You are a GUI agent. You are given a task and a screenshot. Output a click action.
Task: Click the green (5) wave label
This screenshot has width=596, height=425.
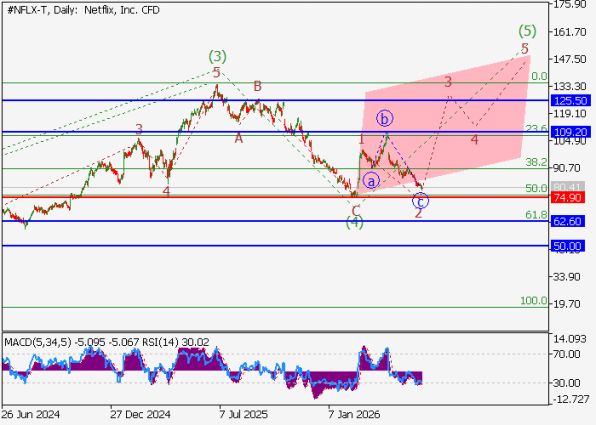pos(528,31)
